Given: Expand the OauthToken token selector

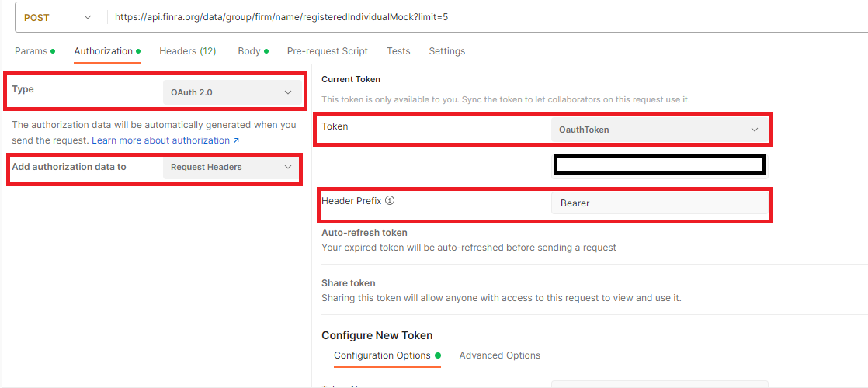Looking at the screenshot, I should point(659,130).
